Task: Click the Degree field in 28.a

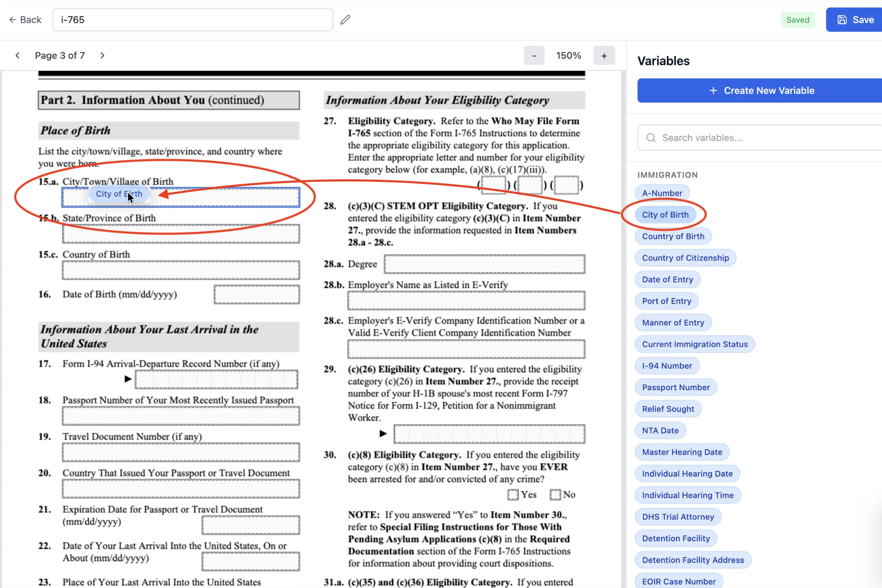Action: (484, 264)
